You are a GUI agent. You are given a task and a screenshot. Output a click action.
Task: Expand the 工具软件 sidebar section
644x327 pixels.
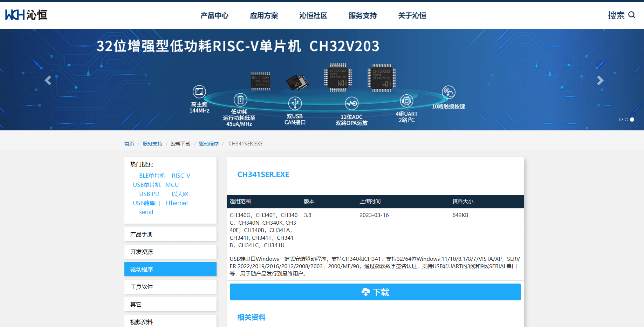[170, 286]
